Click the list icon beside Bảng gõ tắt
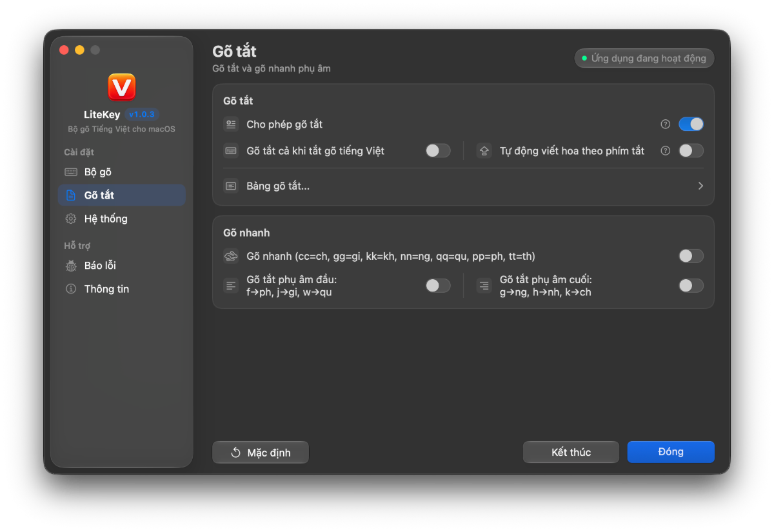Screen dimensions: 774x532 pyautogui.click(x=231, y=186)
